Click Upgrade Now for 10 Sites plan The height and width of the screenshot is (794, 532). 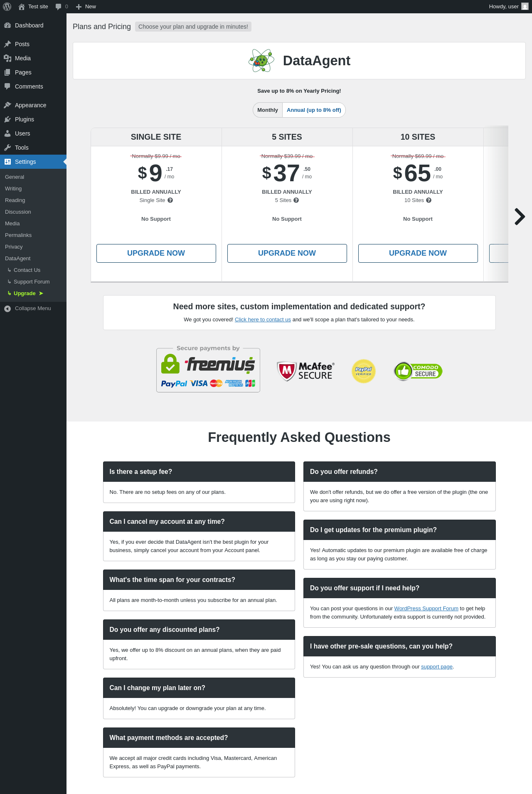(418, 253)
